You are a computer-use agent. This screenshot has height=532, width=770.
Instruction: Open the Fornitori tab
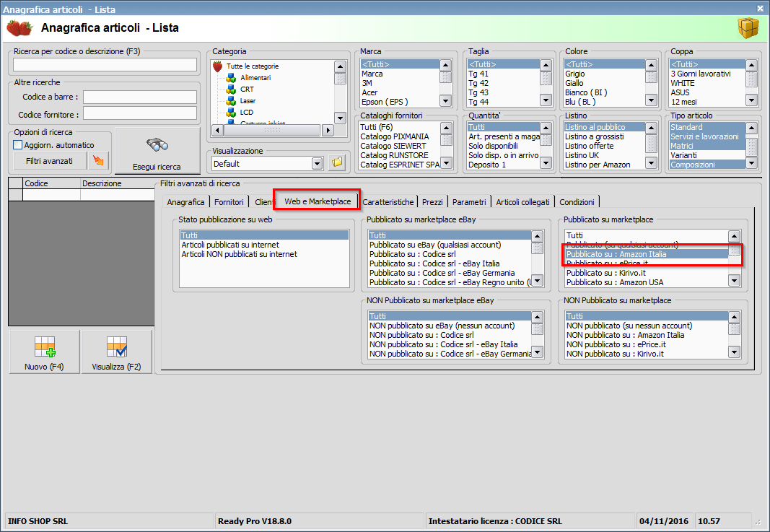pos(229,202)
